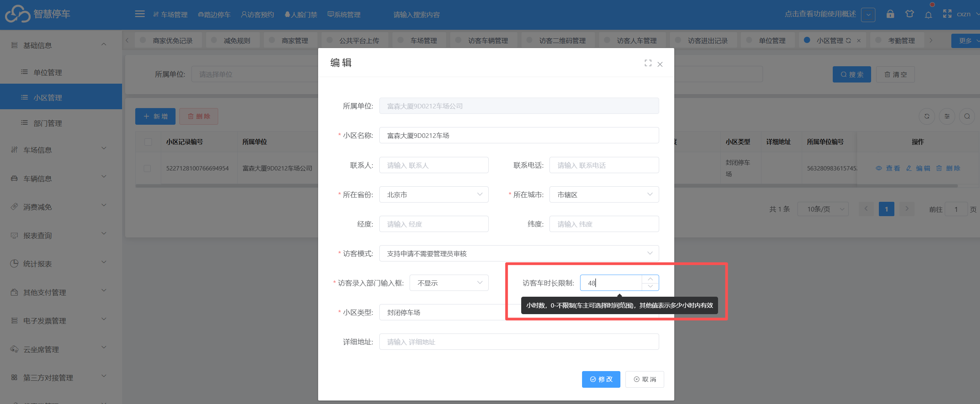The image size is (980, 404).
Task: Close the edit dialog
Action: click(x=660, y=64)
